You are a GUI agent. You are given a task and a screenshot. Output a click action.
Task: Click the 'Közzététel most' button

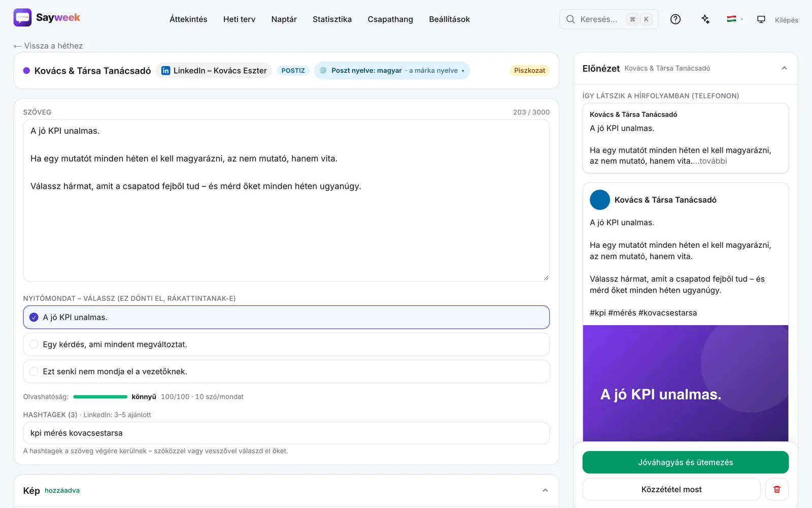click(671, 489)
